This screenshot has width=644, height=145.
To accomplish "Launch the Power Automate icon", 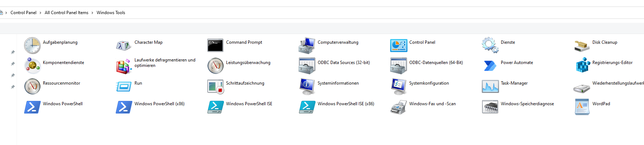I will click(x=490, y=66).
